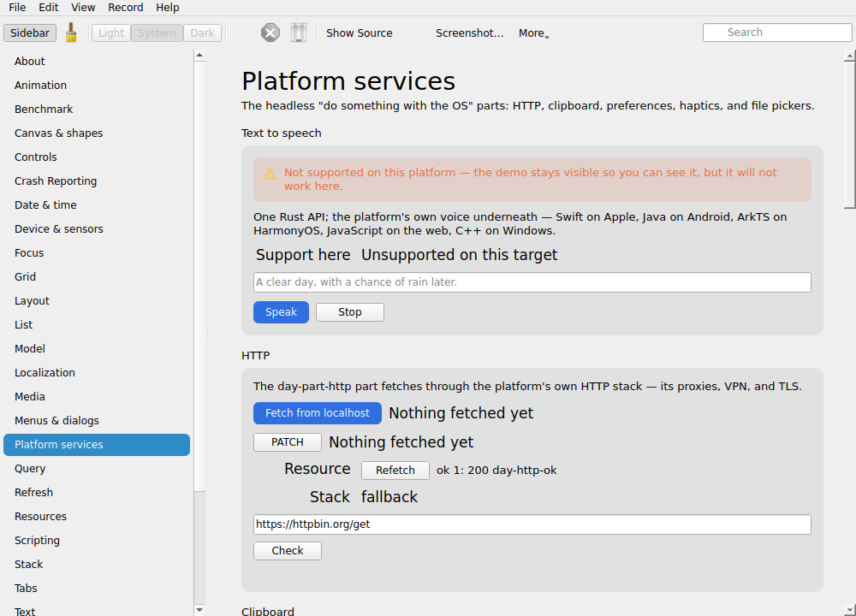Click the PATCH button
The width and height of the screenshot is (856, 616).
(287, 442)
